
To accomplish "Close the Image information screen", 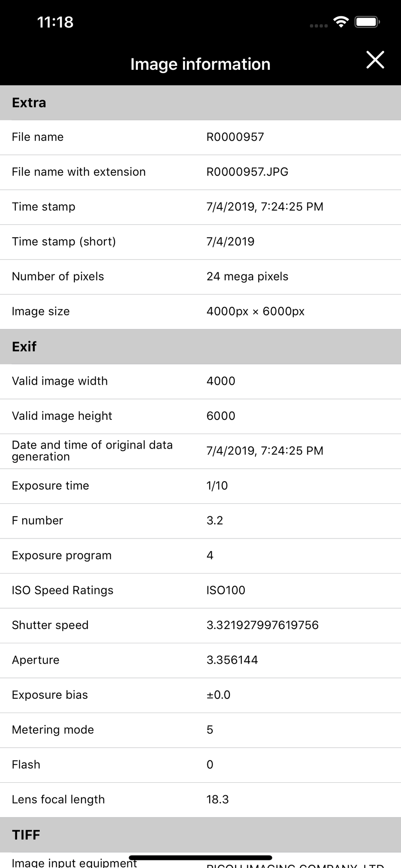I will coord(375,60).
